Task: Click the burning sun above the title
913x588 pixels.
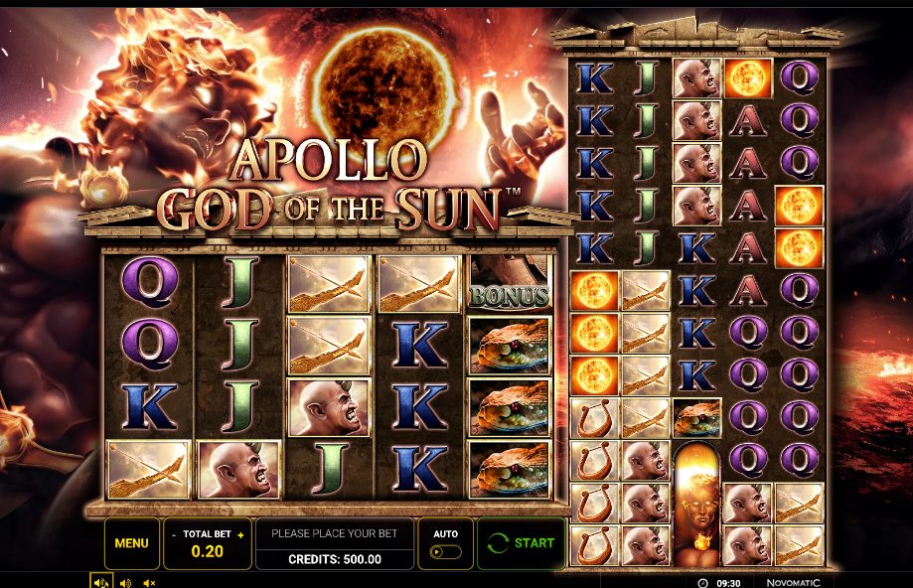Action: point(384,81)
